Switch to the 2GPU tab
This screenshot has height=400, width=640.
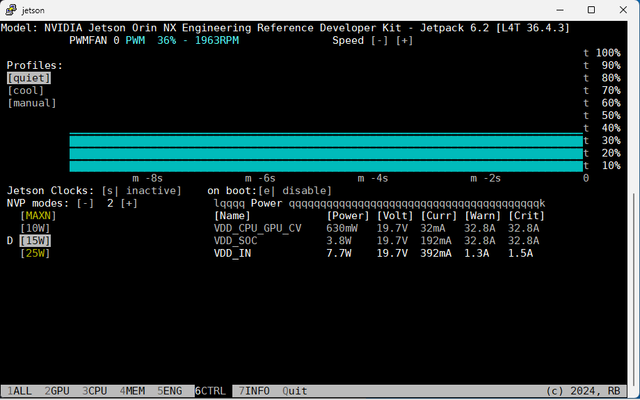pyautogui.click(x=58, y=391)
